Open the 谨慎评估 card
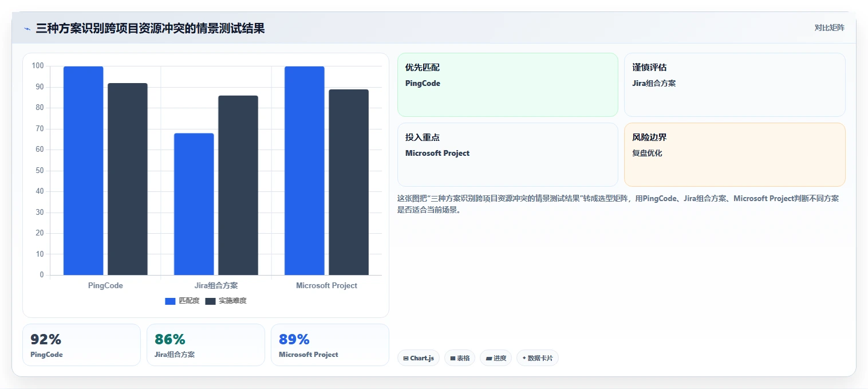The image size is (868, 389). click(735, 85)
